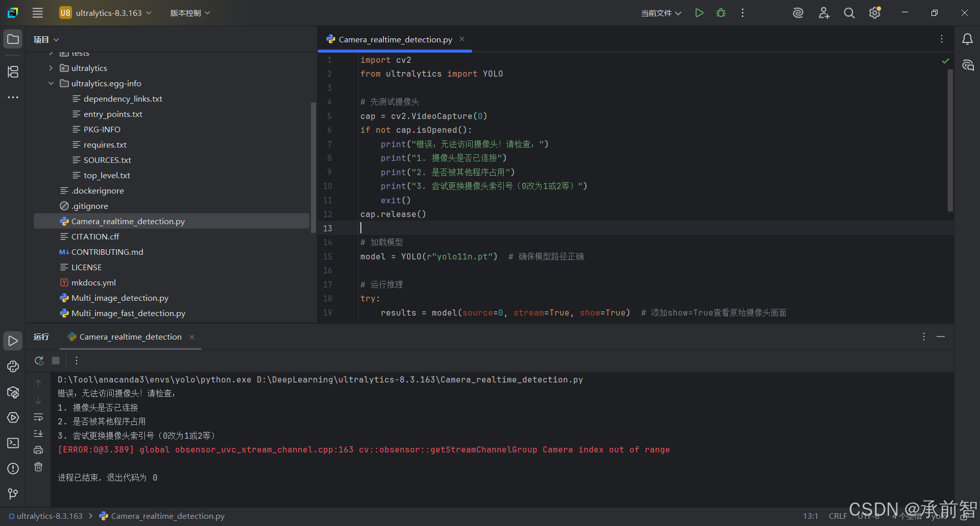The height and width of the screenshot is (526, 980).
Task: Debug the current file with bug icon
Action: 721,13
